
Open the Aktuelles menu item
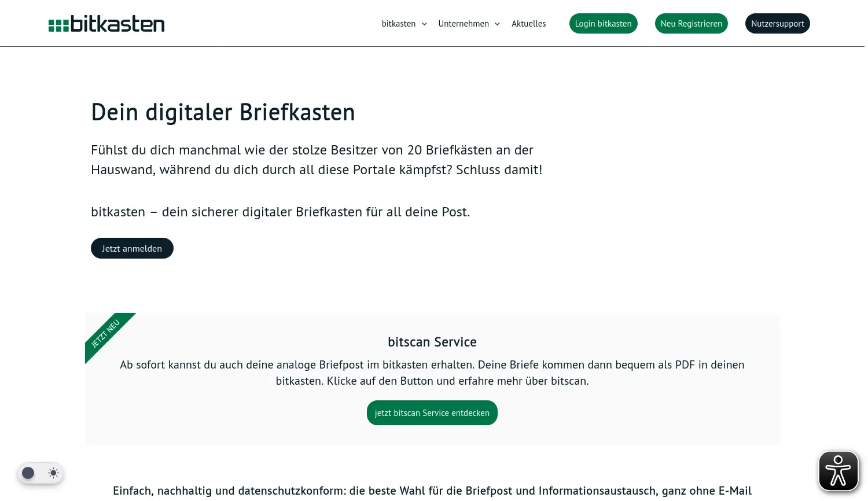528,24
